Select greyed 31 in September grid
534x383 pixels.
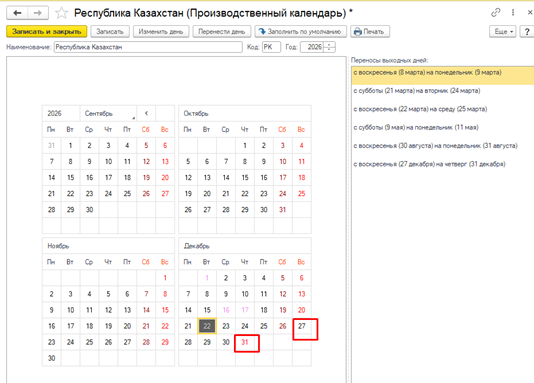(x=51, y=146)
